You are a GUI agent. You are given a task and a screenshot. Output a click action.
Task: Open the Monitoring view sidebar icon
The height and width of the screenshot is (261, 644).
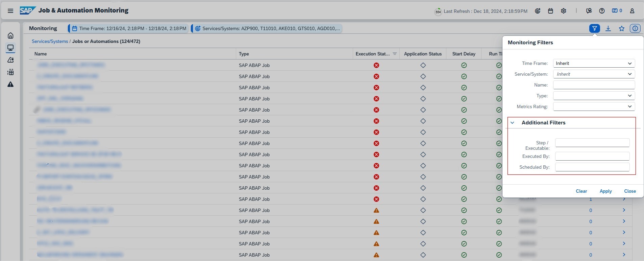[x=10, y=48]
